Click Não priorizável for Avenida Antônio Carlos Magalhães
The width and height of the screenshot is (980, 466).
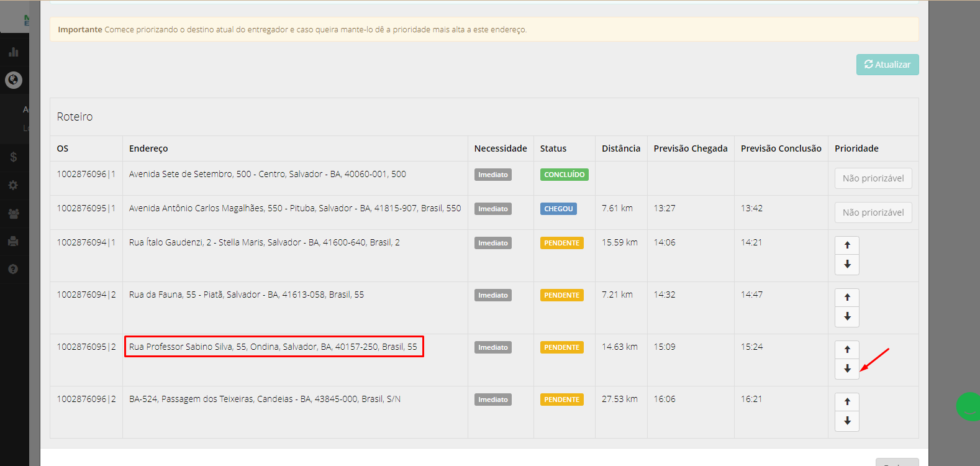pos(873,212)
